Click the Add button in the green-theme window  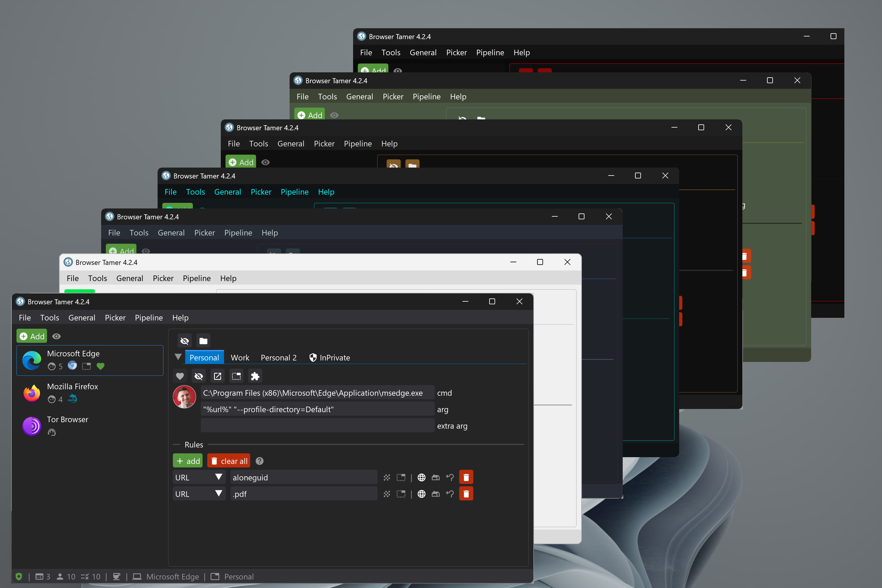(310, 115)
